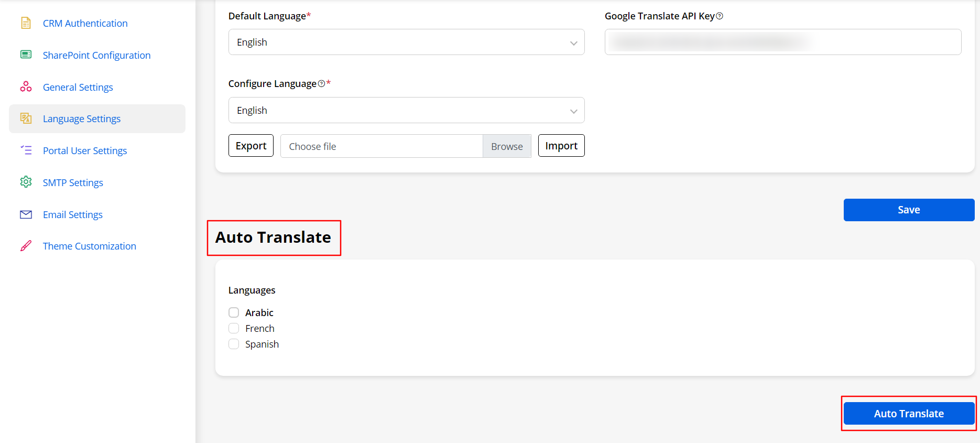
Task: Click the CRM Authentication document icon
Action: click(26, 23)
